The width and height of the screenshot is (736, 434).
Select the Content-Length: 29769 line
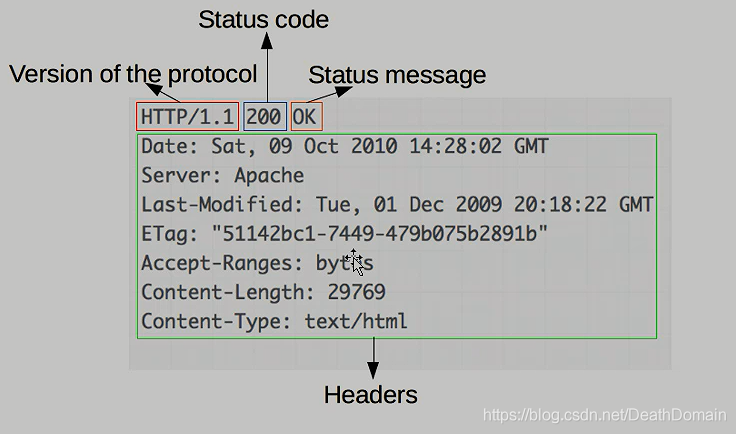point(263,292)
